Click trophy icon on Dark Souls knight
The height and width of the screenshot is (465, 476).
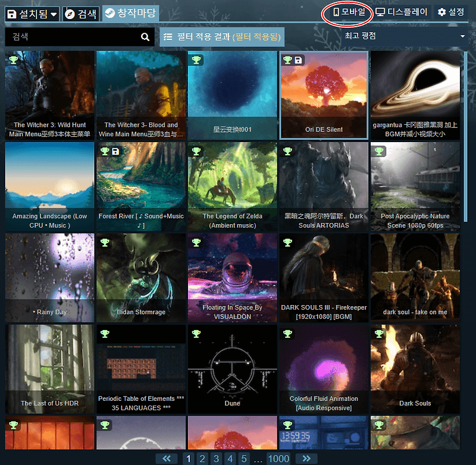click(x=379, y=334)
